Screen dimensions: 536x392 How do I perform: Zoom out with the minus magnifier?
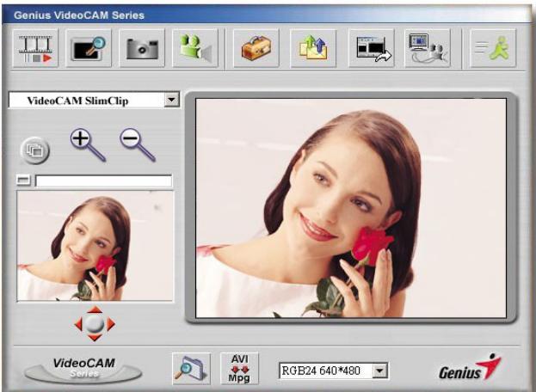pyautogui.click(x=138, y=144)
